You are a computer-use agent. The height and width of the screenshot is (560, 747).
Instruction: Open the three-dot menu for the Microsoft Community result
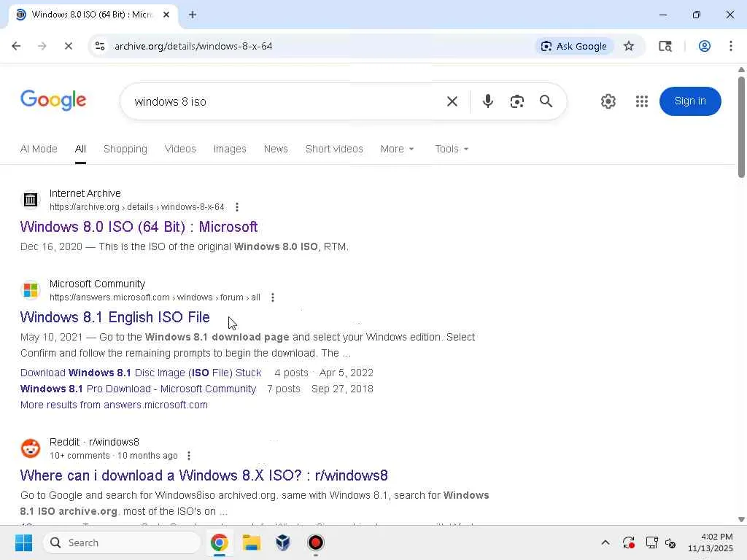(273, 297)
